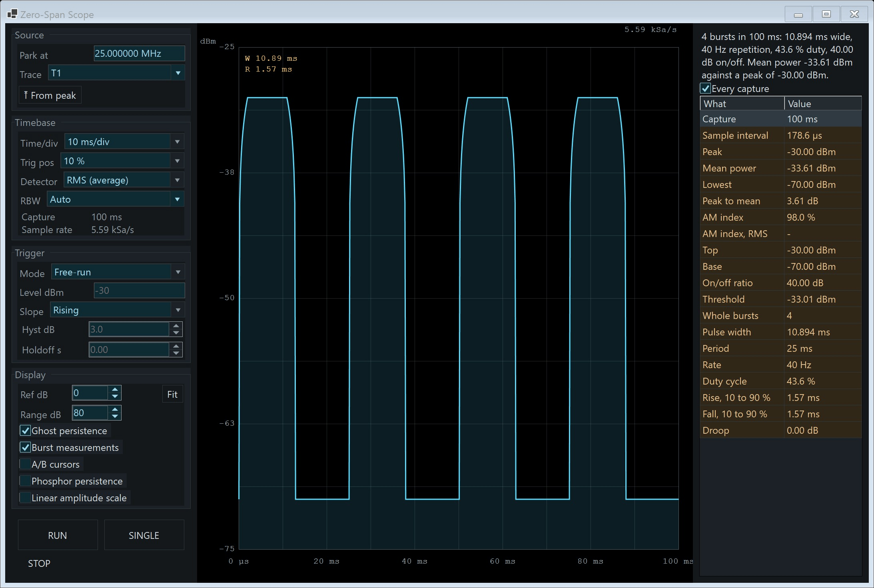Disable Ghost persistence checkbox
This screenshot has width=874, height=588.
pyautogui.click(x=25, y=431)
